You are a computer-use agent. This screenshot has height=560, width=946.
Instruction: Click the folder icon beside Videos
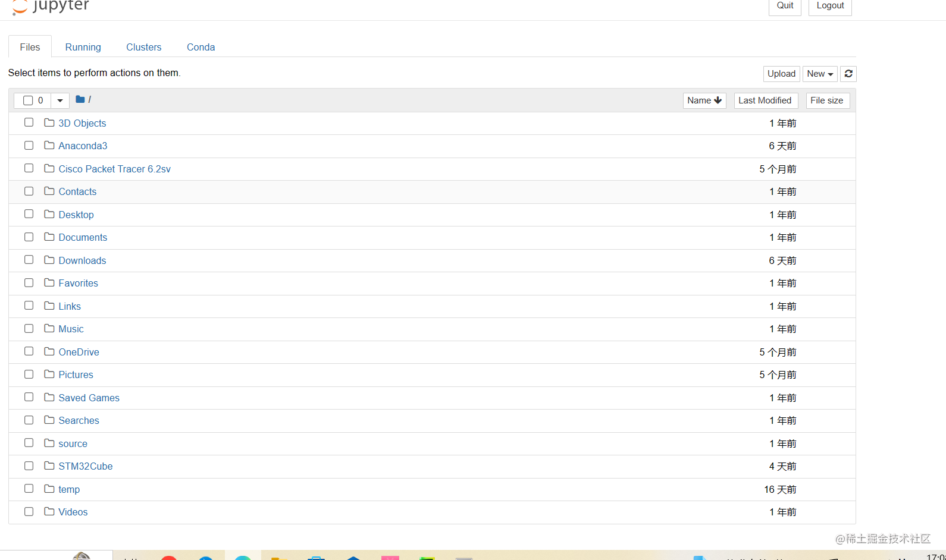[49, 511]
